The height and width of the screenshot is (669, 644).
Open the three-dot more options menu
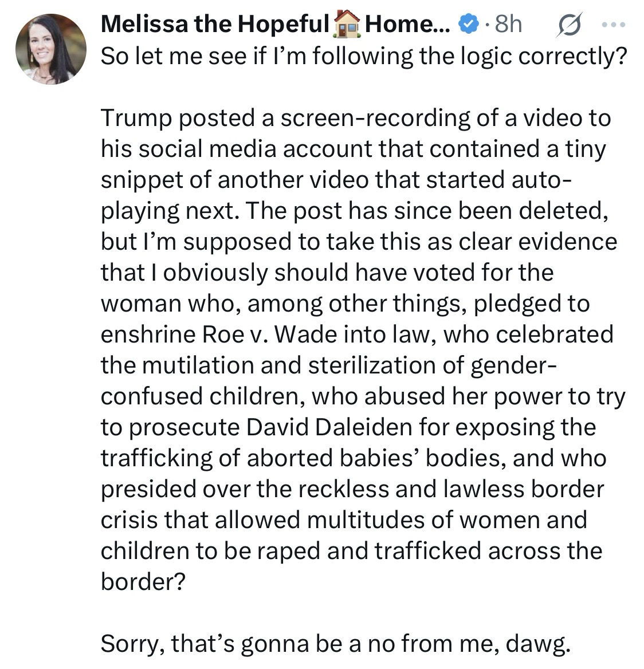[614, 25]
